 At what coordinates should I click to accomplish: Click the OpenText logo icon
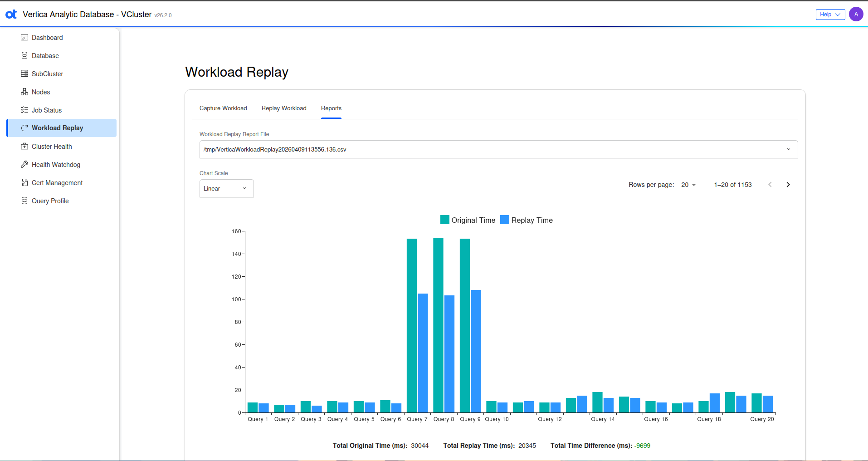click(11, 15)
